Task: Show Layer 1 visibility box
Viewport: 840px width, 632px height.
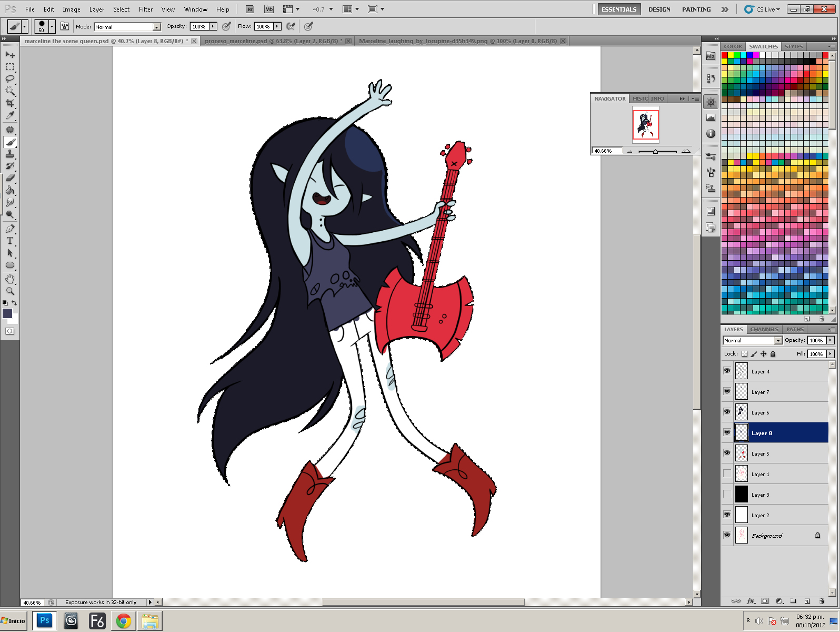Action: pos(727,473)
